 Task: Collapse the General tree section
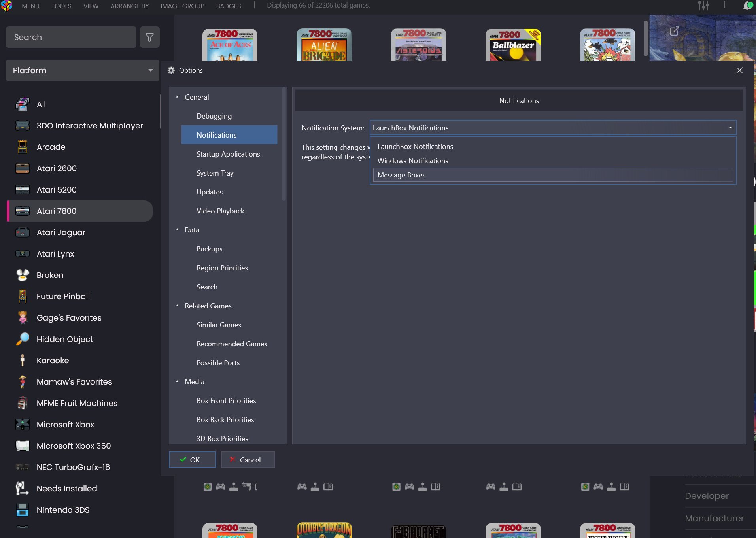tap(178, 97)
